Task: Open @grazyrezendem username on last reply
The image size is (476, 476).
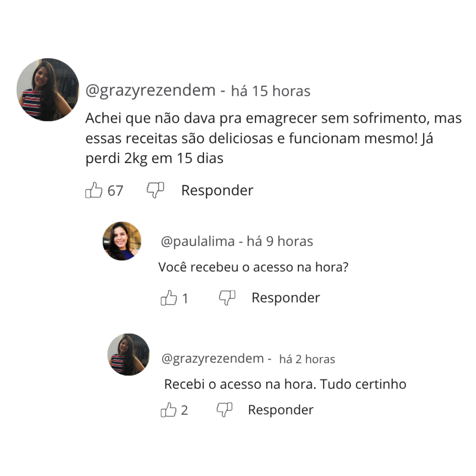Action: pyautogui.click(x=212, y=358)
